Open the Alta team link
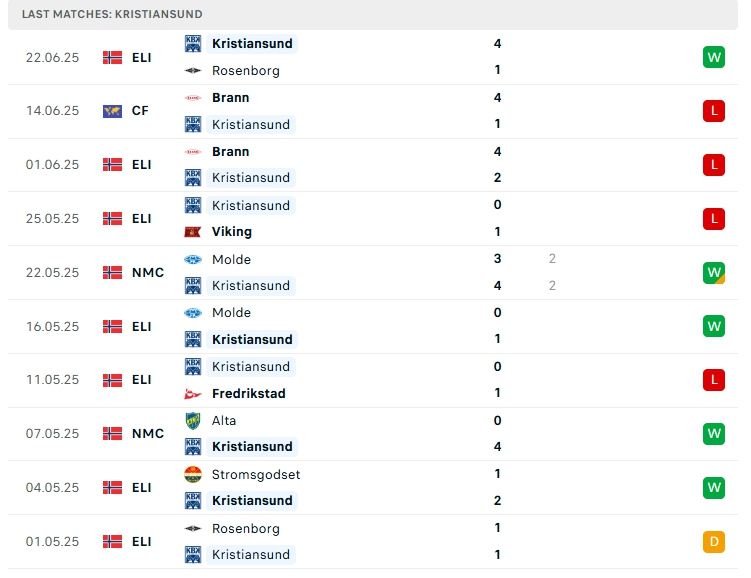Viewport: 751px width, 578px height. pyautogui.click(x=224, y=421)
